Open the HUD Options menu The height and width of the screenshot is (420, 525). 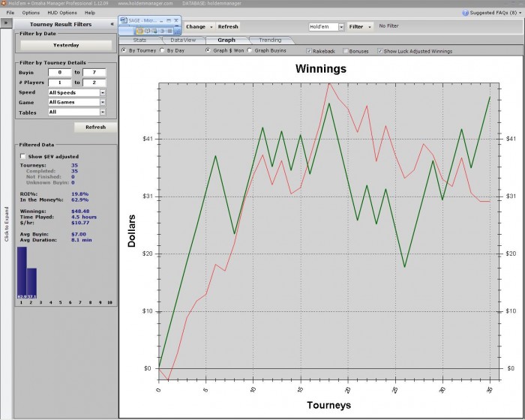point(62,13)
